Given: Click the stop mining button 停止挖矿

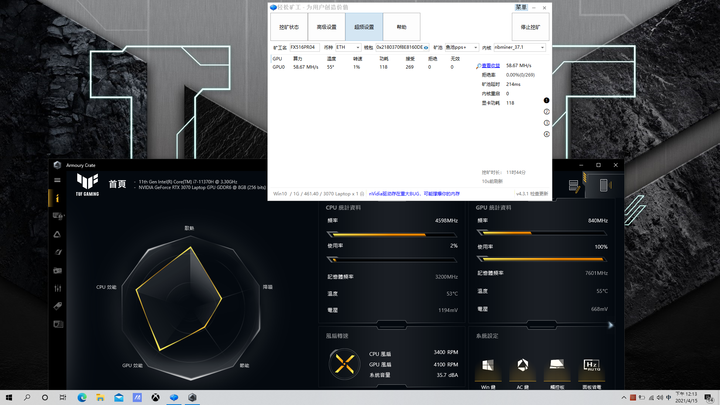Looking at the screenshot, I should (530, 27).
